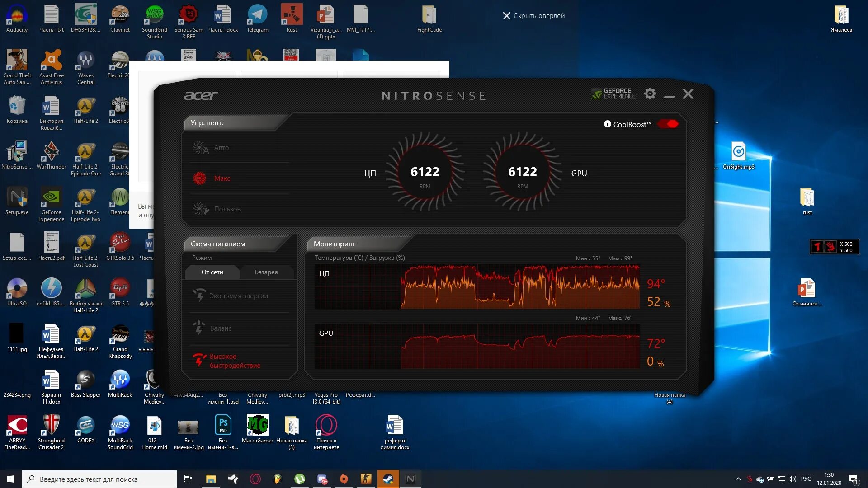868x488 pixels.
Task: Click the ЦП fan RPM gauge
Action: 425,172
